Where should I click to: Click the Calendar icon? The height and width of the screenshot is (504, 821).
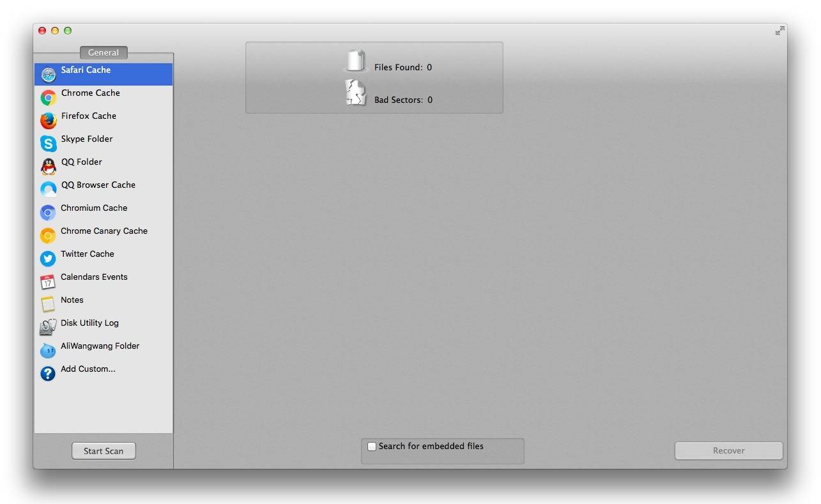(48, 282)
